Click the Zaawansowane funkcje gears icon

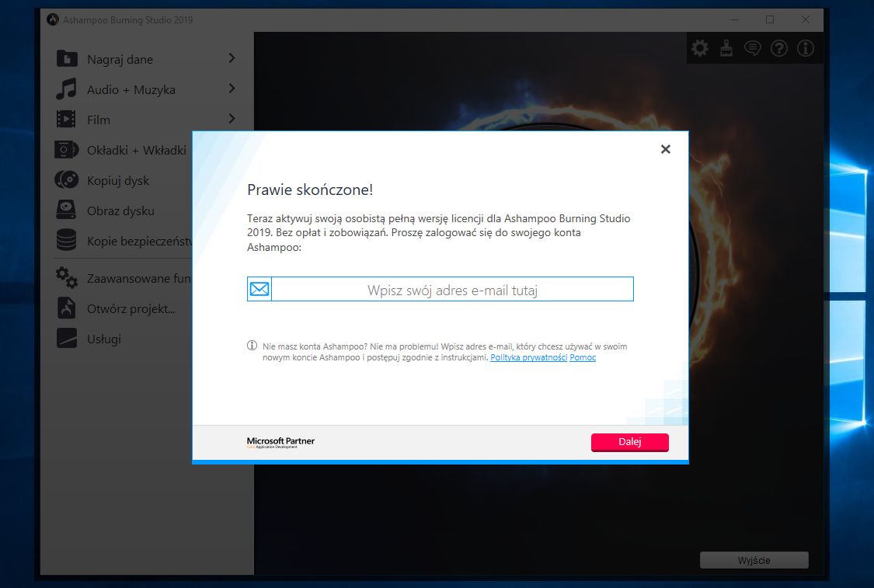[x=66, y=277]
